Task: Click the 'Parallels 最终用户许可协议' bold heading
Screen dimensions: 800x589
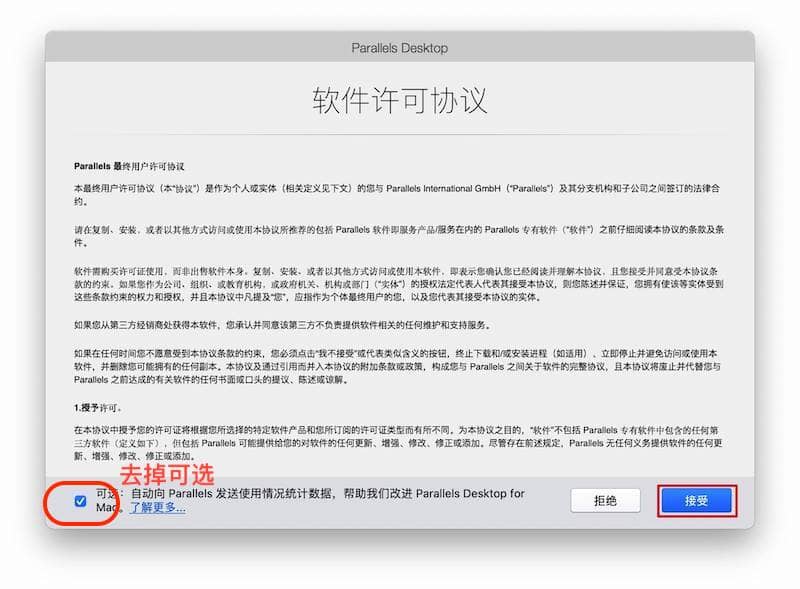Action: pos(129,166)
